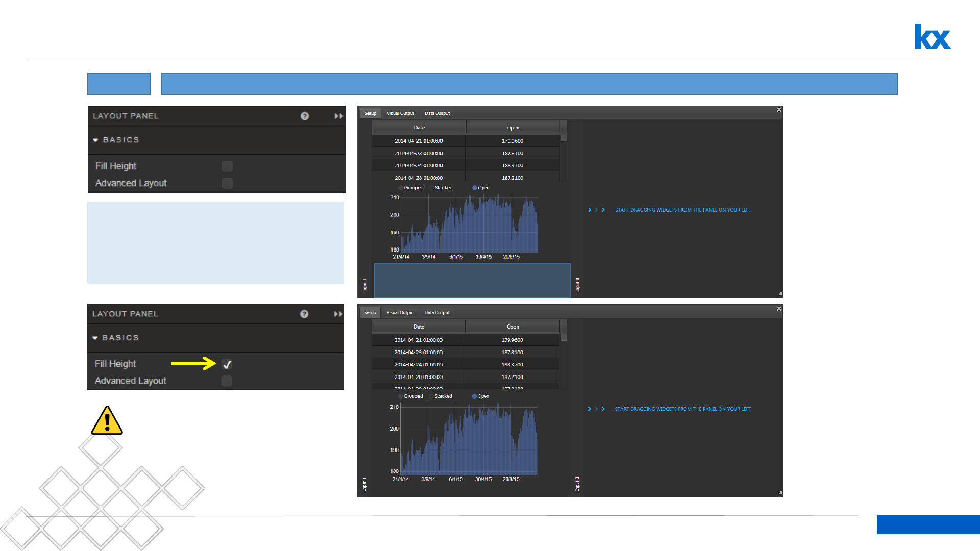The width and height of the screenshot is (980, 551).
Task: Close the top widget dialog
Action: coord(779,110)
